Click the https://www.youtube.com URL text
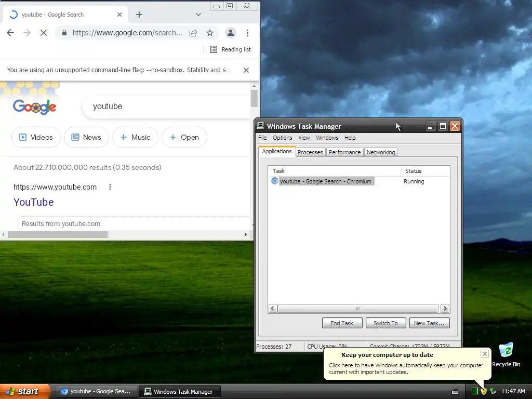 click(55, 187)
